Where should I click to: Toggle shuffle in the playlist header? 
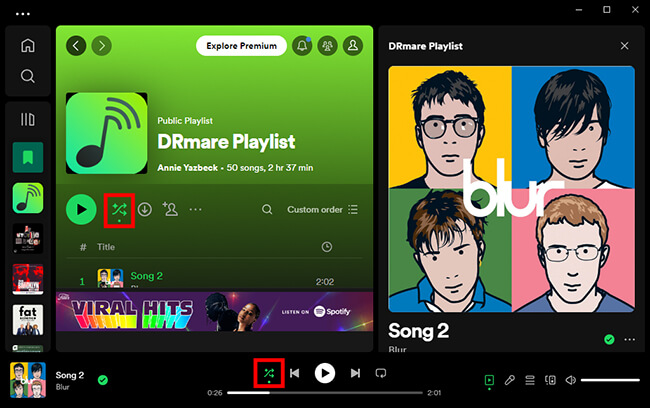pyautogui.click(x=119, y=210)
